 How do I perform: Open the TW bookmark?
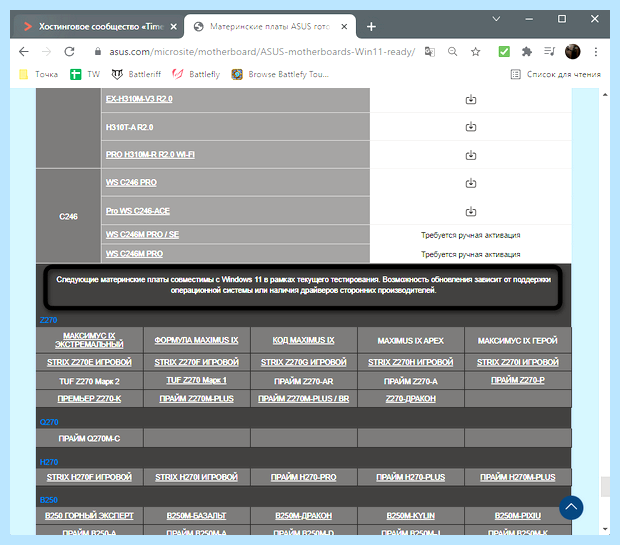pos(85,74)
